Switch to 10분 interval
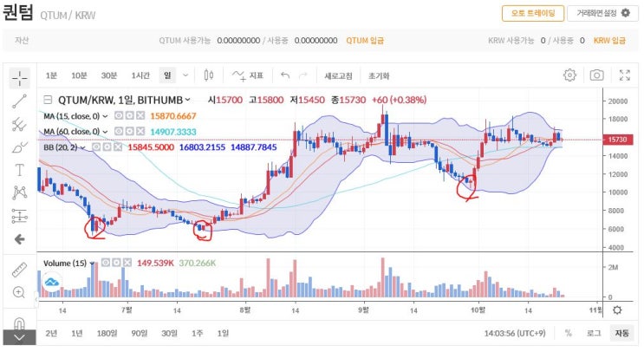Screen dimensions: 644x352 click(79, 75)
